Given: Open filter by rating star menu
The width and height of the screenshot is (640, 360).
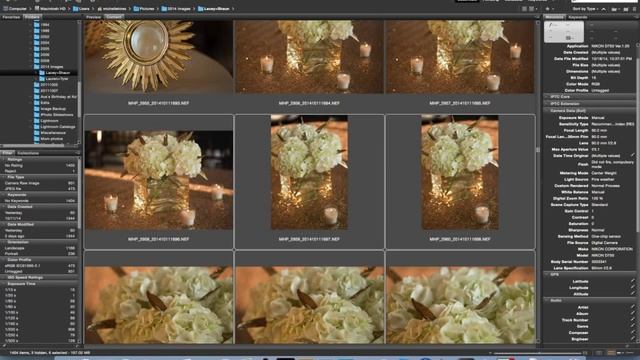Looking at the screenshot, I should pyautogui.click(x=549, y=9).
